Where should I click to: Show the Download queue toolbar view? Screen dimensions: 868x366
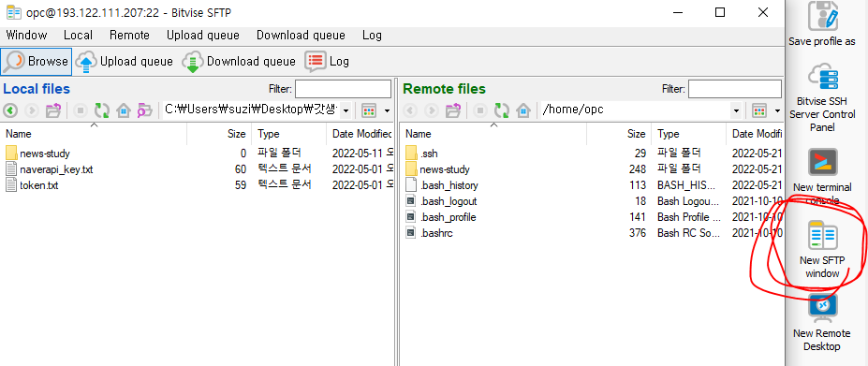click(239, 62)
